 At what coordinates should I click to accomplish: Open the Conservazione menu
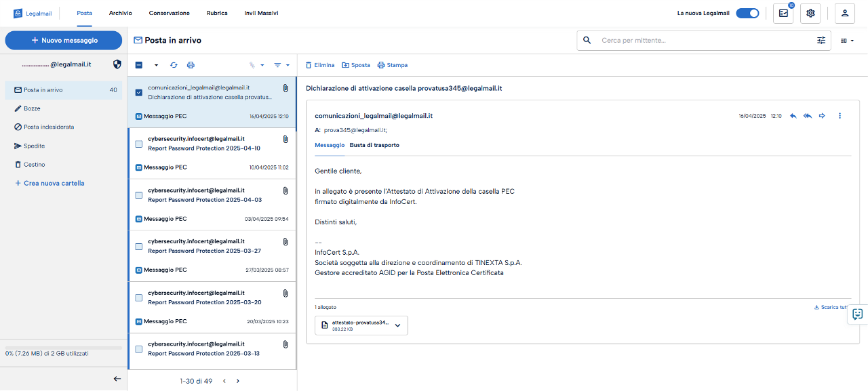[169, 13]
